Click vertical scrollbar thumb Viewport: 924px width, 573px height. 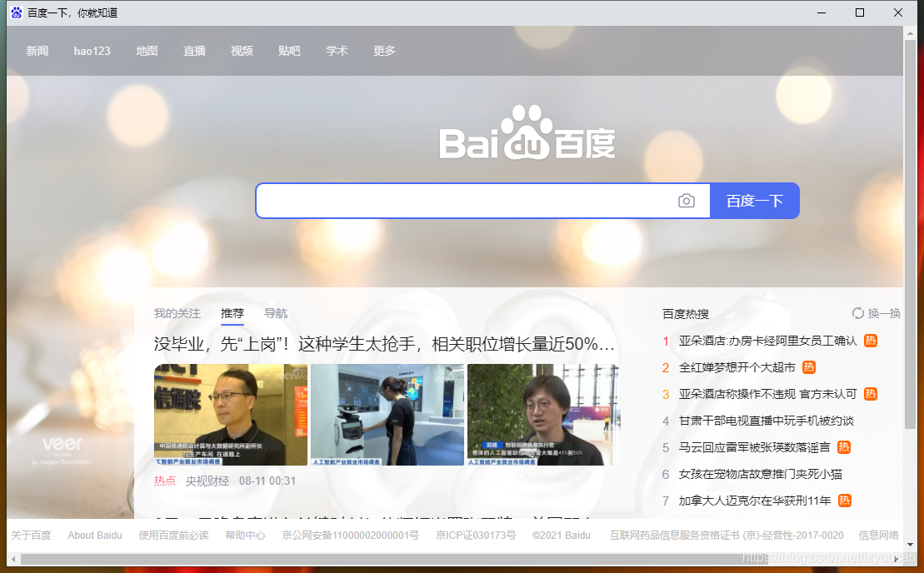click(910, 232)
